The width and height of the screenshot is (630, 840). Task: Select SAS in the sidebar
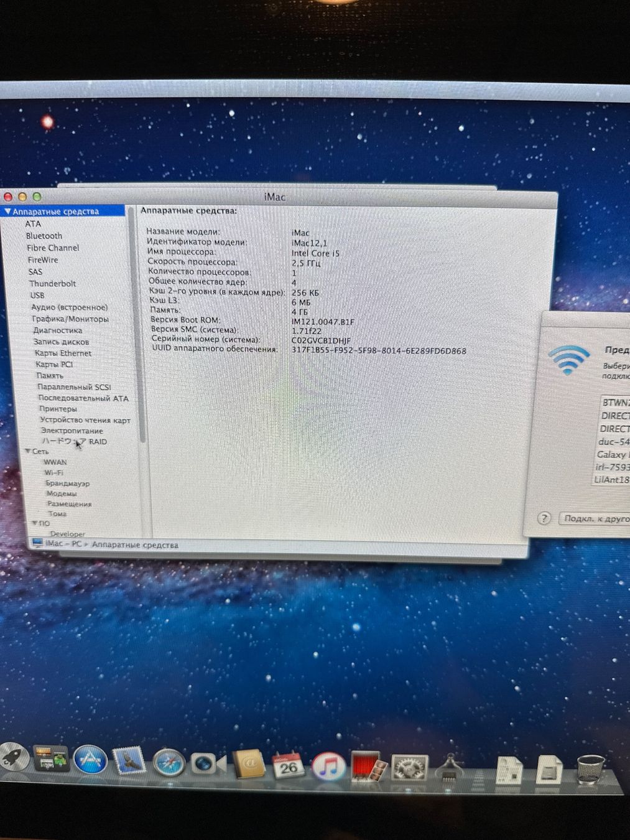tap(35, 272)
